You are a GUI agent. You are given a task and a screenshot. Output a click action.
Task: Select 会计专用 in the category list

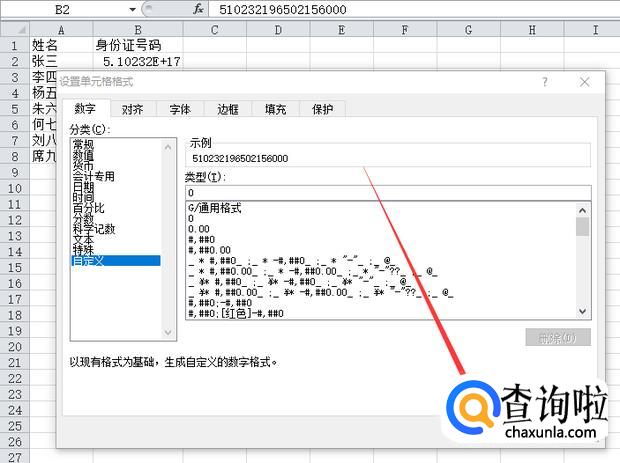point(94,176)
